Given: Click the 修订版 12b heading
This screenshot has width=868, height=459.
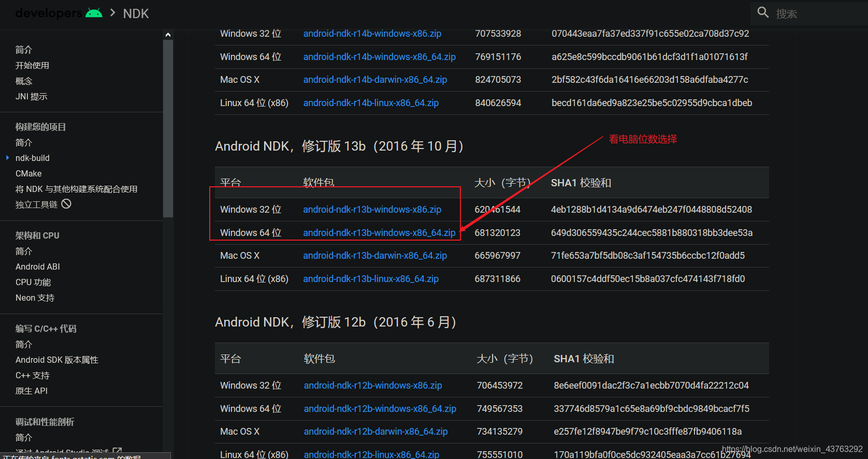Looking at the screenshot, I should click(336, 322).
